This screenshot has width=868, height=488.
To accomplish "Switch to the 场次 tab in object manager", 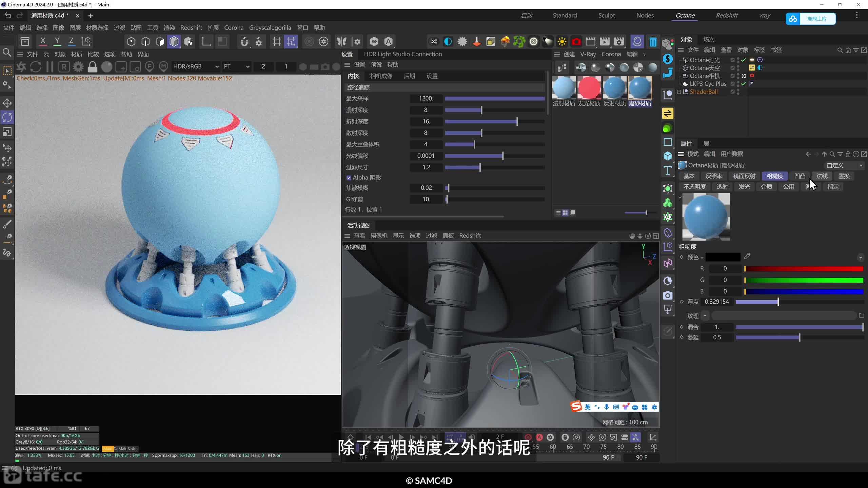I will tap(709, 40).
